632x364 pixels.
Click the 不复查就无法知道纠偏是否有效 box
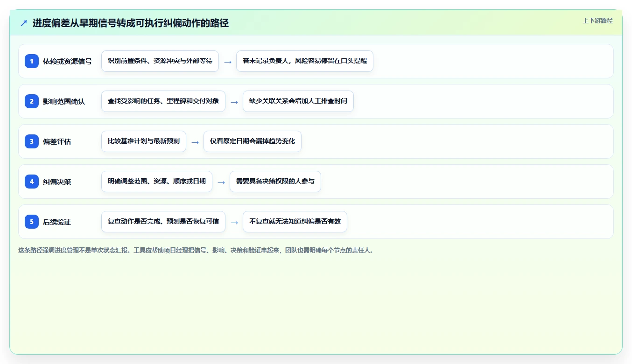[x=295, y=222]
